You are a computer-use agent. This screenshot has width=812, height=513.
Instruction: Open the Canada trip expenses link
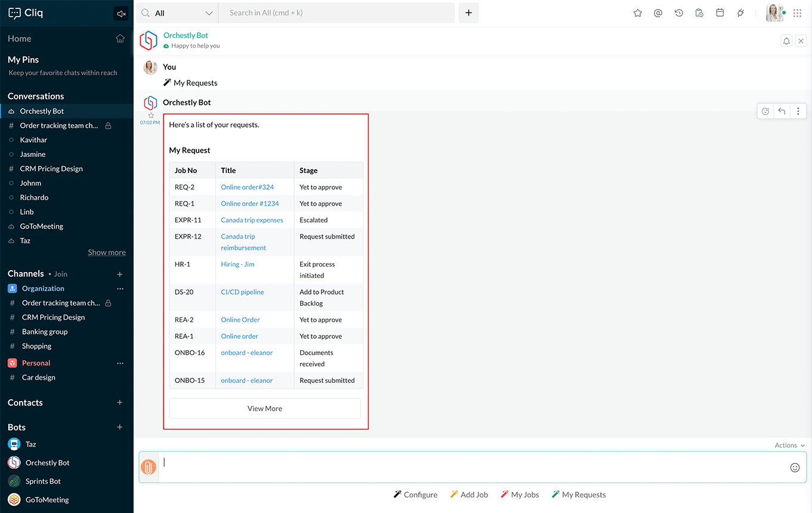(252, 220)
